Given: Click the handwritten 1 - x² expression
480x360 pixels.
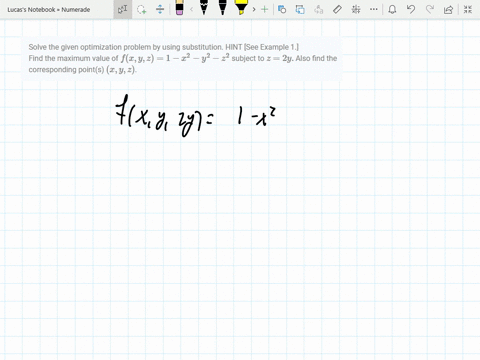Looking at the screenshot, I should click(x=256, y=115).
